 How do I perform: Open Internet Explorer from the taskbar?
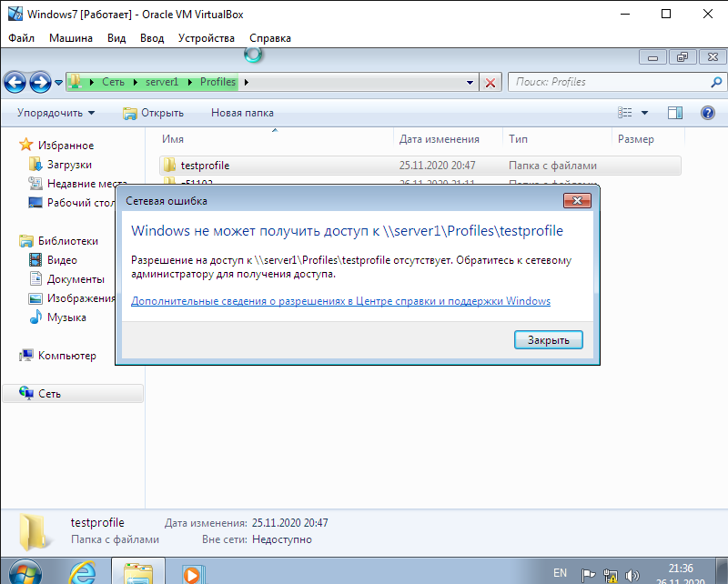click(x=84, y=573)
